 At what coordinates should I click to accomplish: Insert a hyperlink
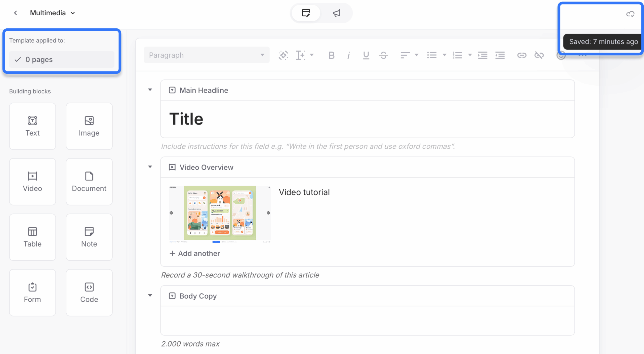point(522,55)
